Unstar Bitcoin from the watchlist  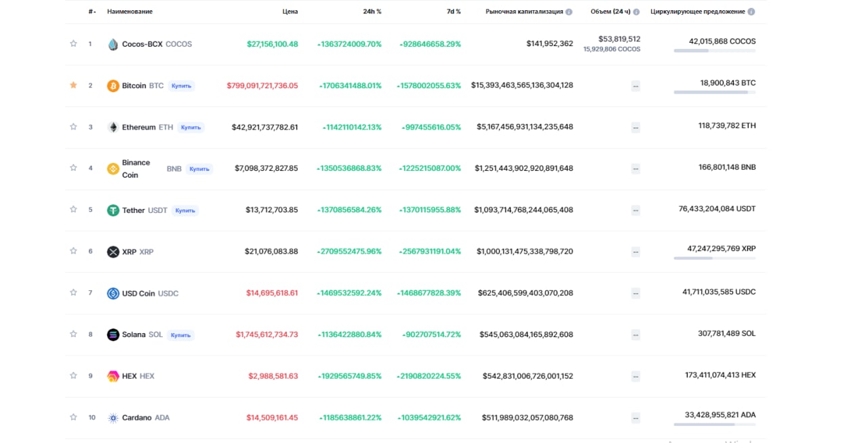73,85
